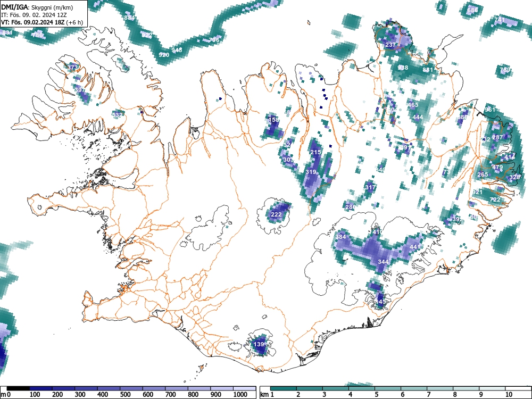Click the 280 visibility value
This screenshot has width=532, height=399.
click(x=351, y=206)
